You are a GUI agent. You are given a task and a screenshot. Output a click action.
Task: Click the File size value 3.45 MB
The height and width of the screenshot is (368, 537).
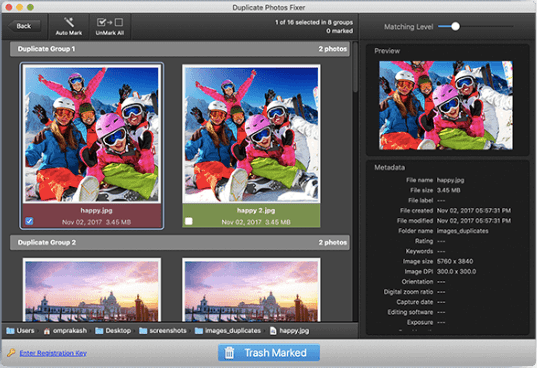(x=448, y=190)
